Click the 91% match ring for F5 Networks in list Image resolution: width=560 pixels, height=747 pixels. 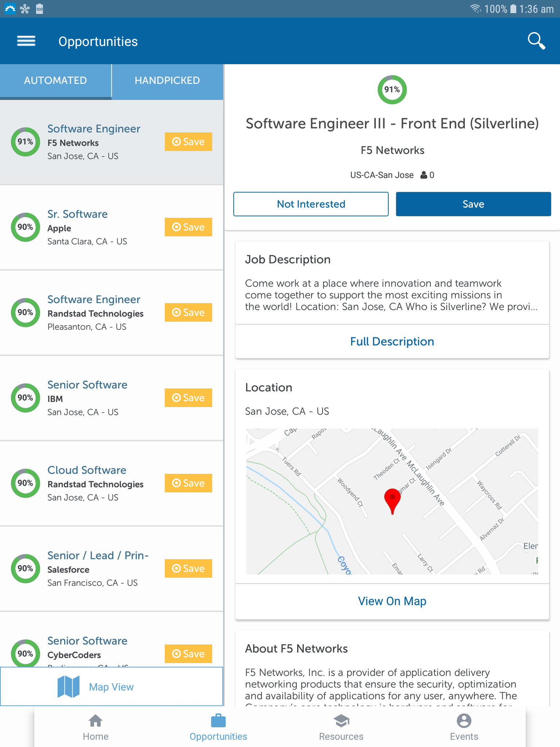[25, 142]
